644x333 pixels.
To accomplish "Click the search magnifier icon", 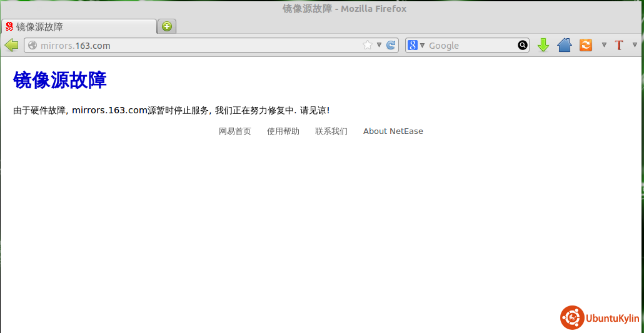I will click(522, 45).
